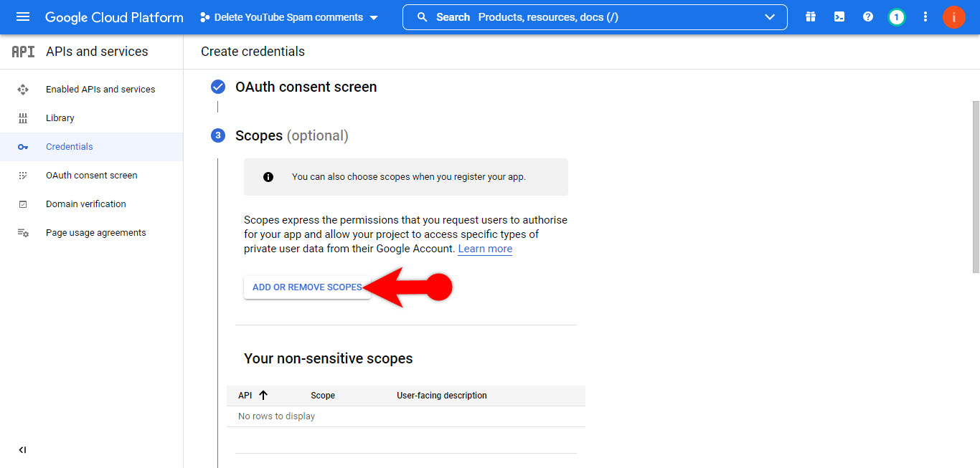Sort by API column arrow

[x=263, y=396]
